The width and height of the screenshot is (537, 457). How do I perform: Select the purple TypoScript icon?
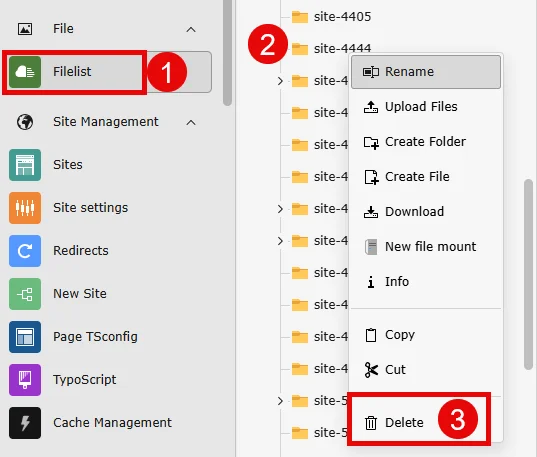coord(25,380)
